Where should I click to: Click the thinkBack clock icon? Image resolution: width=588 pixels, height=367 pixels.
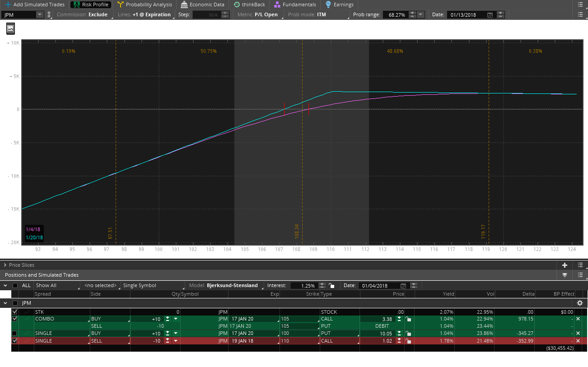[x=237, y=5]
